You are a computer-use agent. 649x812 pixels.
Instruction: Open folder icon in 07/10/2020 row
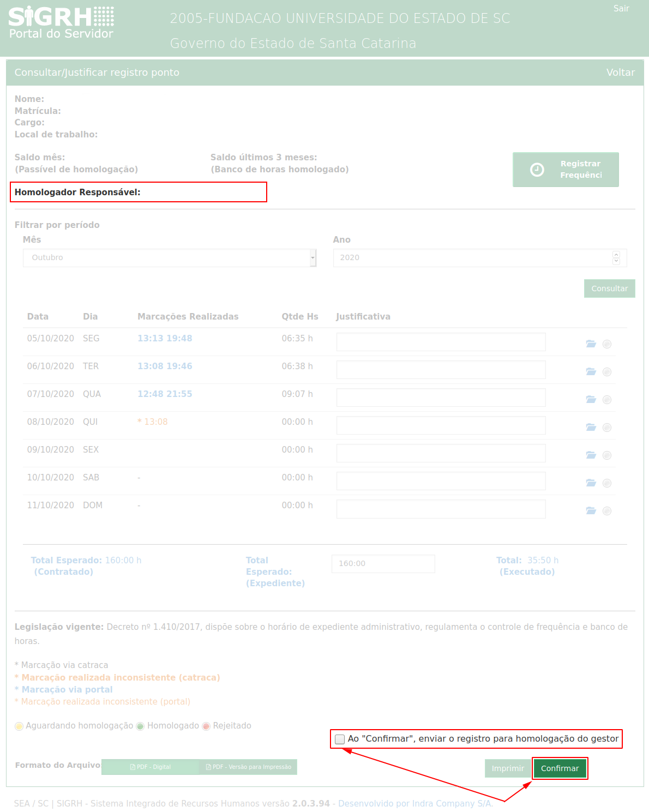tap(591, 399)
